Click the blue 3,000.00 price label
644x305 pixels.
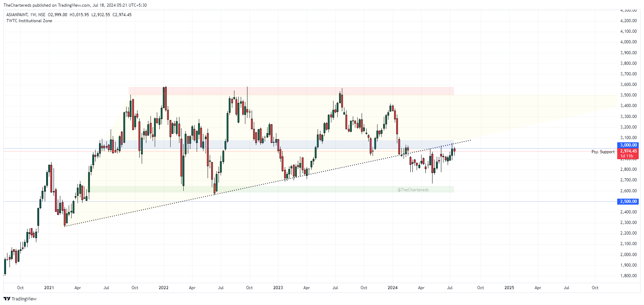coord(628,145)
